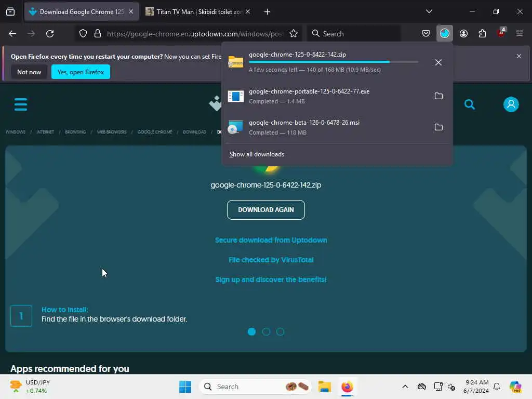532x399 pixels.
Task: Open File Explorer from taskbar
Action: tap(324, 387)
